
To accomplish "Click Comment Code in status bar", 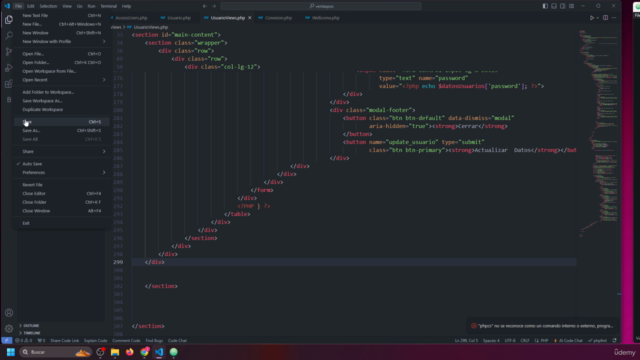I will 126,340.
